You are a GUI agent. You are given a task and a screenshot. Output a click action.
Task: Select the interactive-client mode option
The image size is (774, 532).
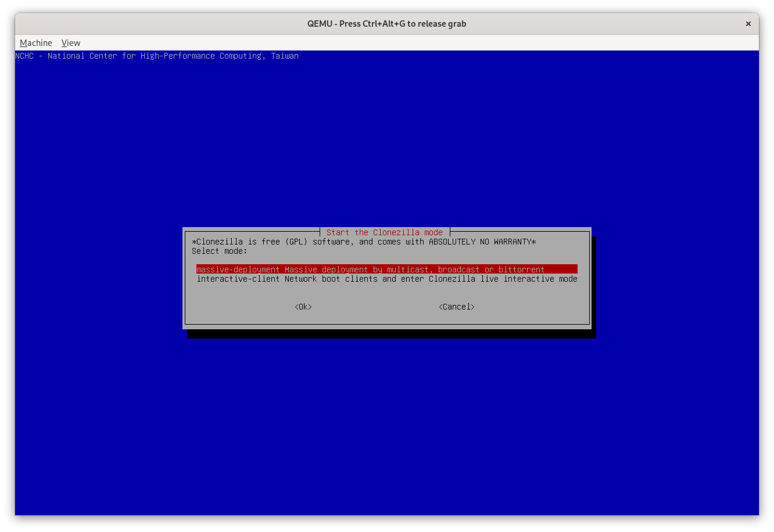(x=387, y=279)
